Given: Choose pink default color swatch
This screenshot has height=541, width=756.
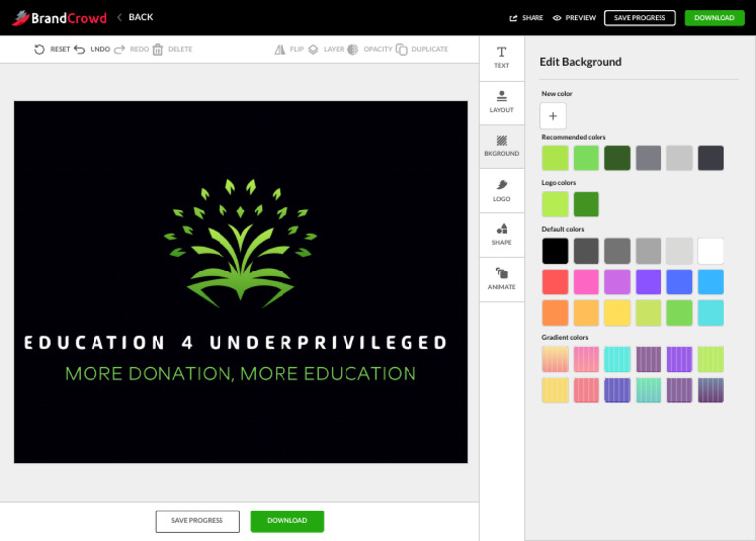Looking at the screenshot, I should click(x=587, y=282).
